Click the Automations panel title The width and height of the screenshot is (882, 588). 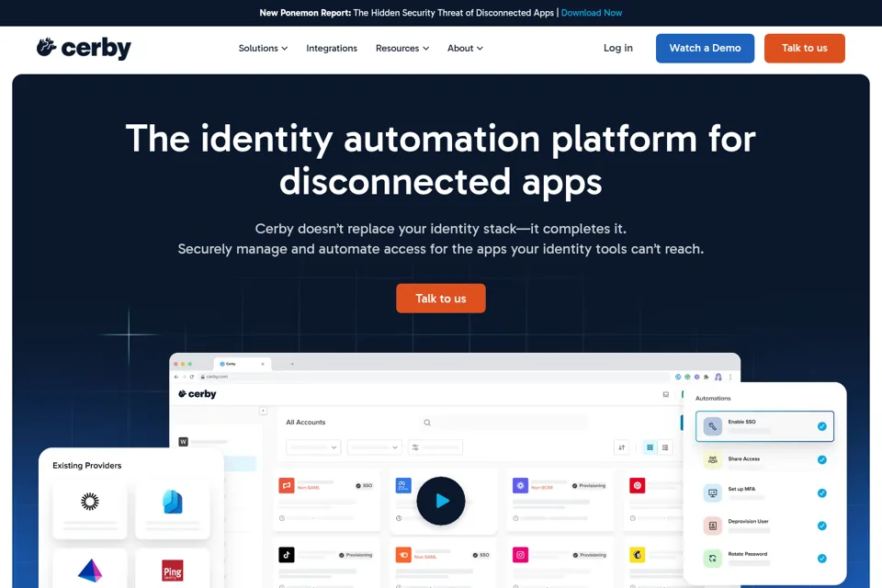pos(713,399)
